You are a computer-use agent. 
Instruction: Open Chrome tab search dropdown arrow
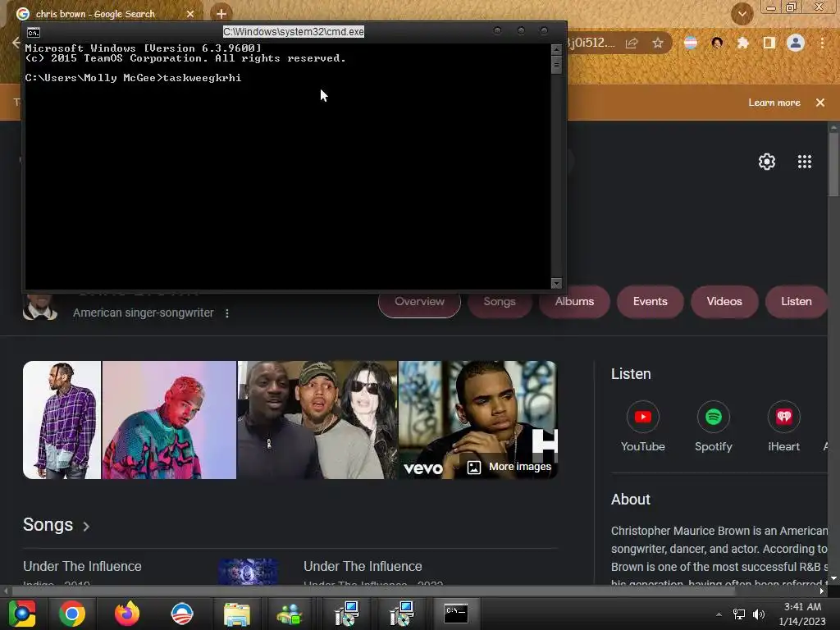click(742, 14)
